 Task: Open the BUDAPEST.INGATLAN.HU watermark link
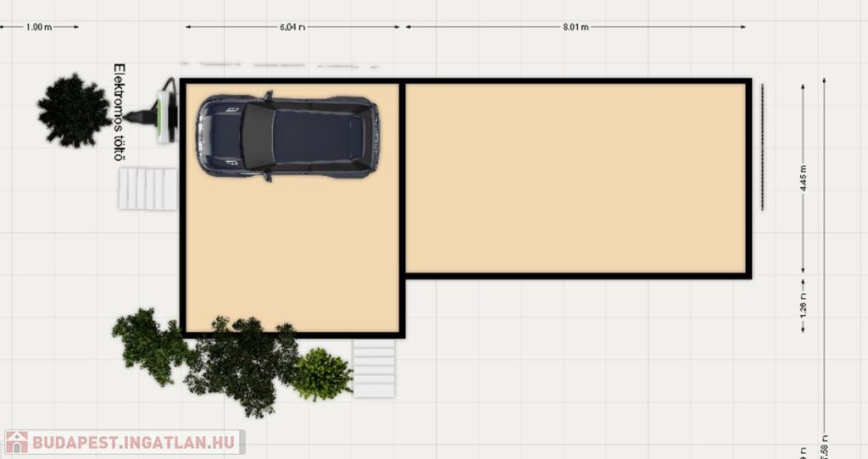coord(132,442)
